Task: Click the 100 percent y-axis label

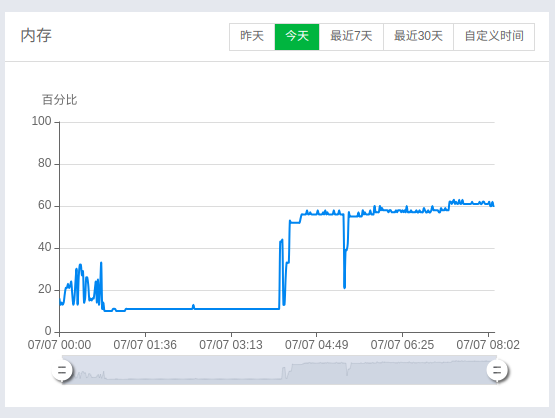Action: point(41,121)
